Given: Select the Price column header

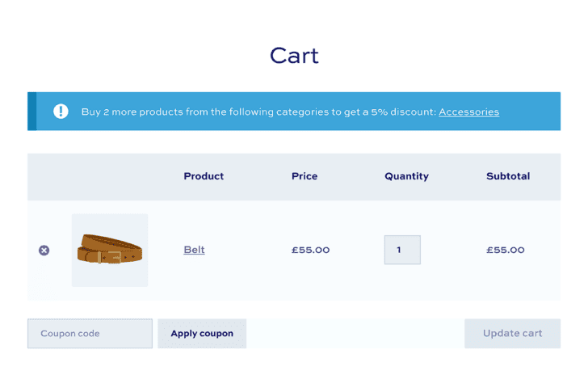Looking at the screenshot, I should tap(304, 176).
